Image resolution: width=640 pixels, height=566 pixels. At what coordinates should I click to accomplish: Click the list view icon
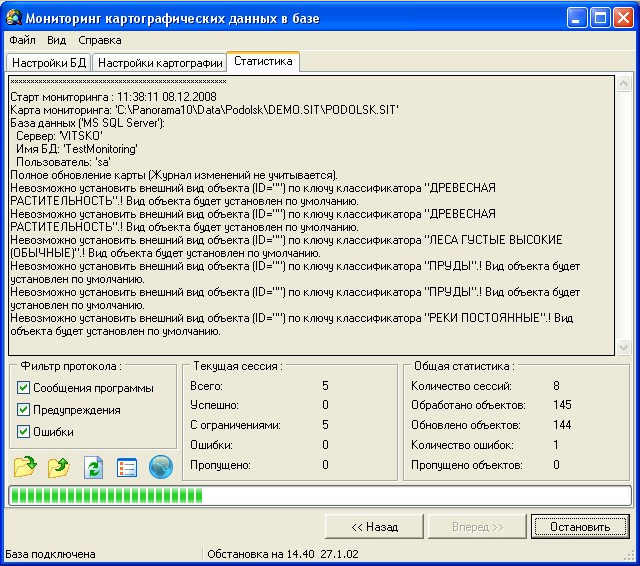[126, 466]
